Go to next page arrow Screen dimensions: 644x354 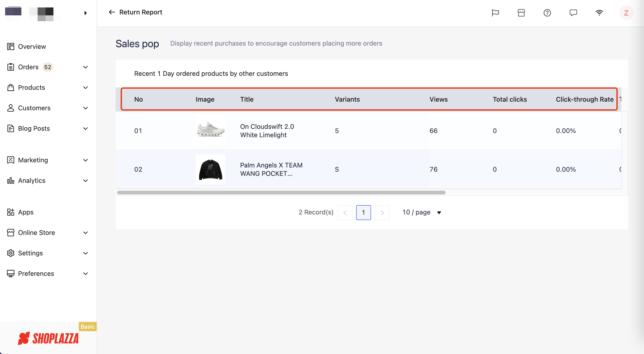(x=382, y=213)
